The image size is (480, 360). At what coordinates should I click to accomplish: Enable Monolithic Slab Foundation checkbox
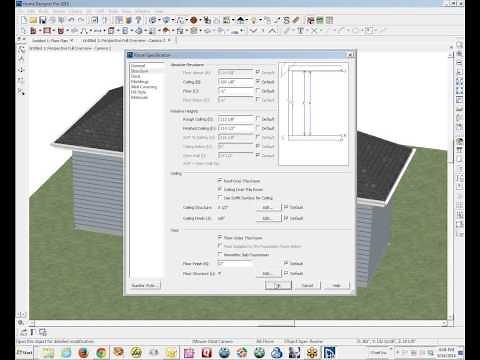click(x=220, y=254)
